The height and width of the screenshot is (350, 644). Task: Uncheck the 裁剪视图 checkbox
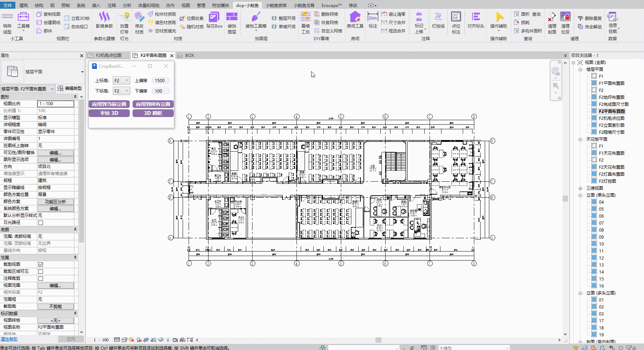(41, 264)
